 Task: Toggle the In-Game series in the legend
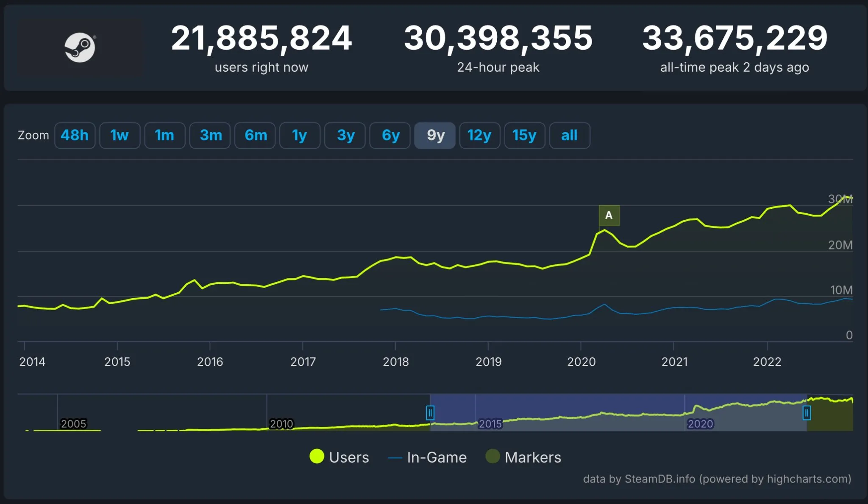click(427, 457)
